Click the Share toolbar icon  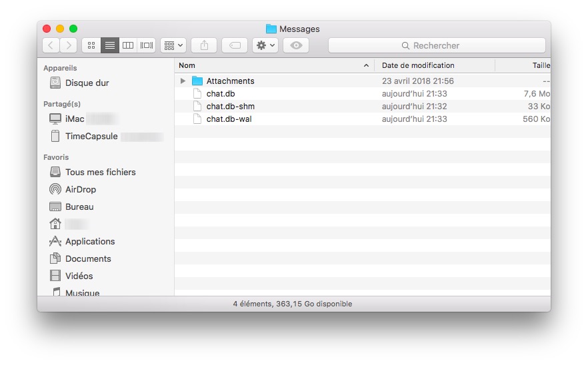click(x=204, y=45)
